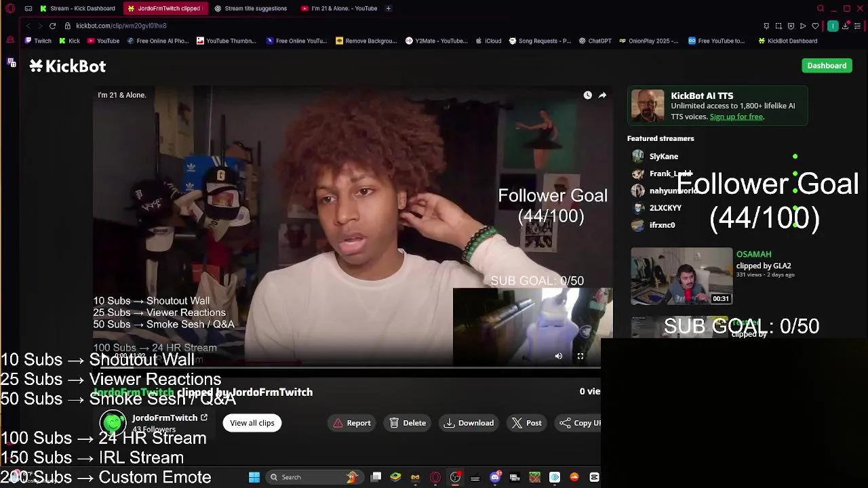Screen dimensions: 868x488
Task: Reload the current page
Action: [x=52, y=26]
